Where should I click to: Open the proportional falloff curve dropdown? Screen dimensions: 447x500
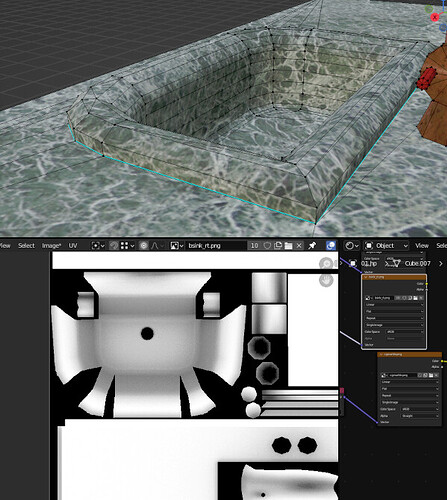pos(157,246)
